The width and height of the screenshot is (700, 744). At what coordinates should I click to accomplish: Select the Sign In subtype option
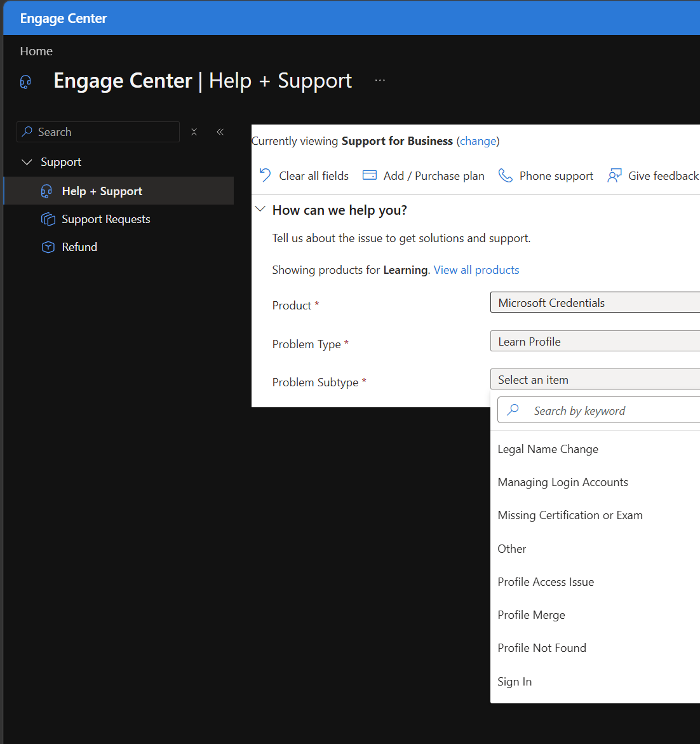coord(595,682)
